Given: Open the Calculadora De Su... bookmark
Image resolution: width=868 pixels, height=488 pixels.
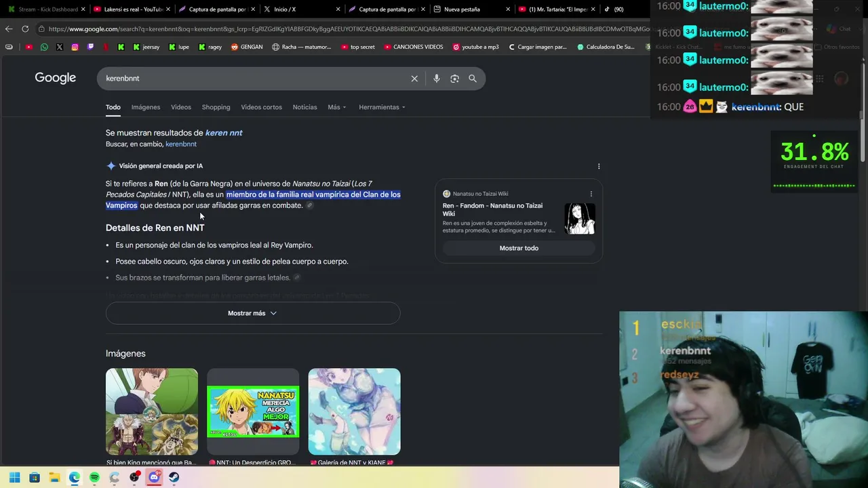Looking at the screenshot, I should tap(606, 47).
